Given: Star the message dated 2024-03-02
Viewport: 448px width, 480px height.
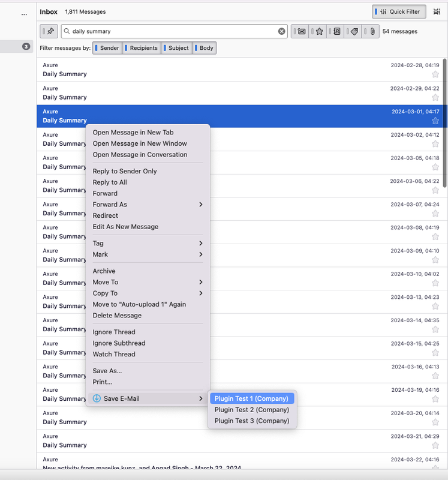Looking at the screenshot, I should (435, 144).
